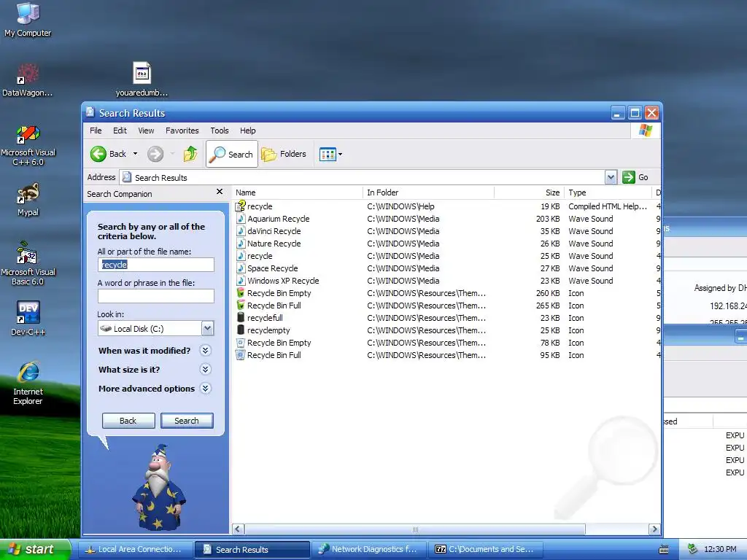The image size is (747, 560).
Task: Open the File menu
Action: point(96,131)
